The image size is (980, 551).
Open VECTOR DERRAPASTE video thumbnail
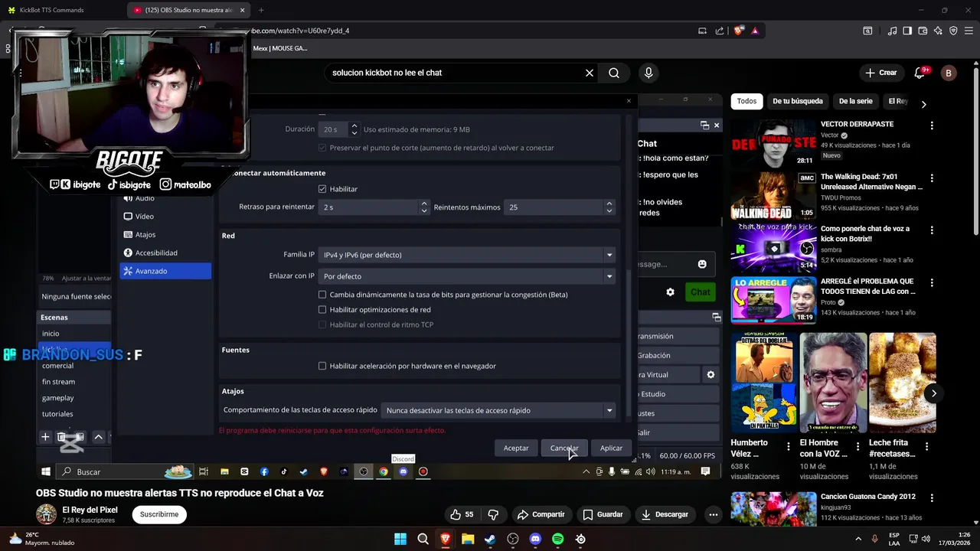click(x=773, y=143)
